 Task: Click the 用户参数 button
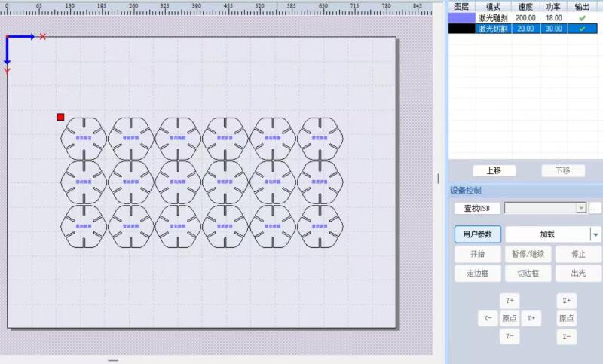click(x=477, y=234)
